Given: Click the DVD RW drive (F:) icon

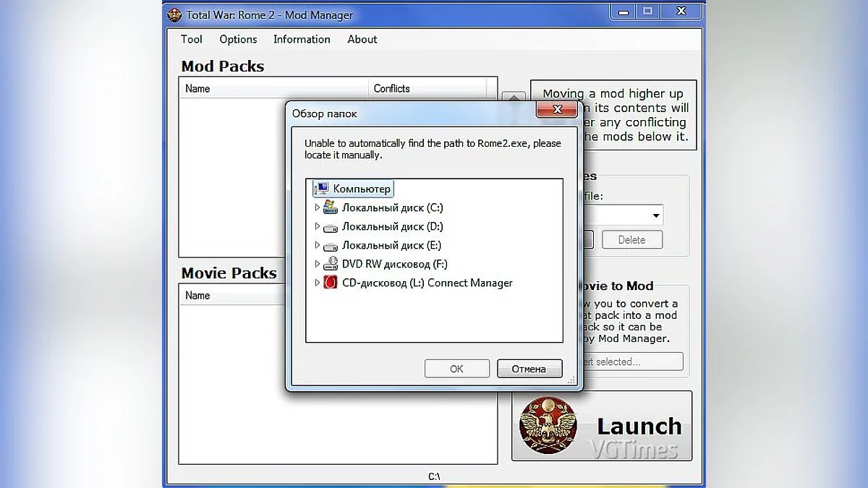Looking at the screenshot, I should (x=331, y=264).
